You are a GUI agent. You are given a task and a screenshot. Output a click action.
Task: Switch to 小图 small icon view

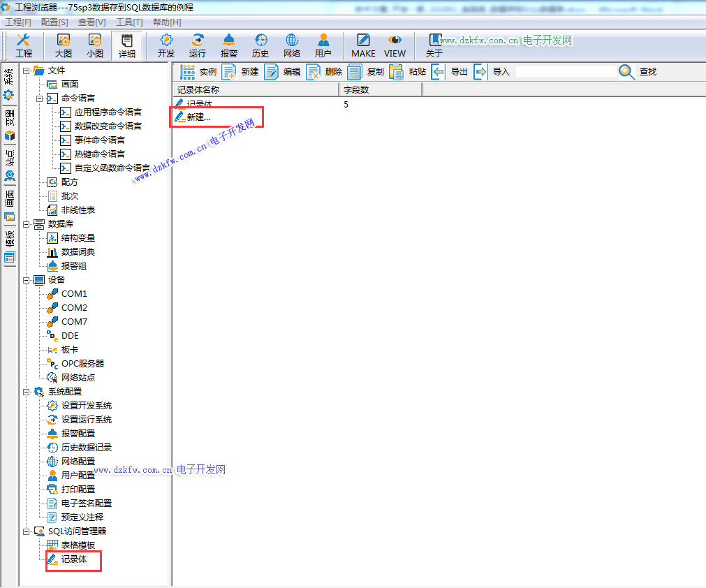(95, 45)
